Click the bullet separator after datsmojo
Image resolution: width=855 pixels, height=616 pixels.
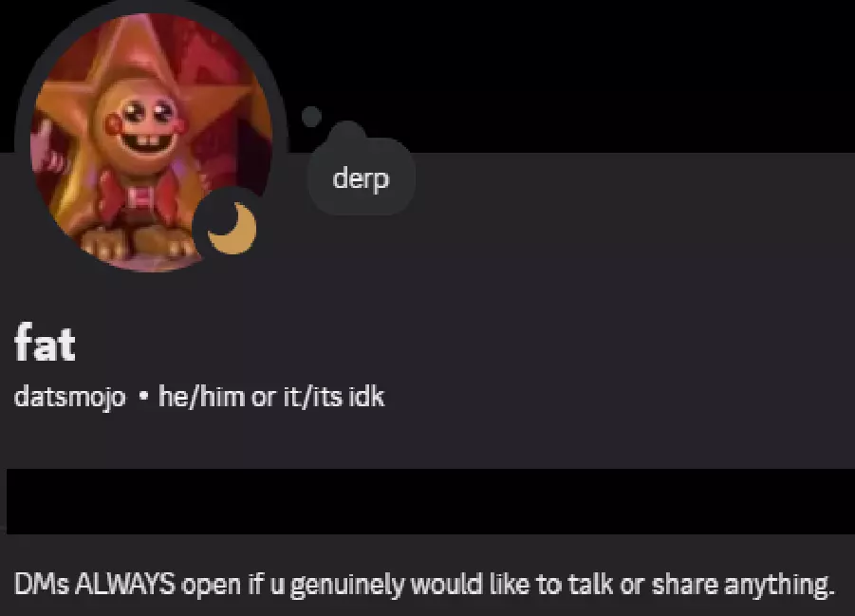click(x=143, y=397)
